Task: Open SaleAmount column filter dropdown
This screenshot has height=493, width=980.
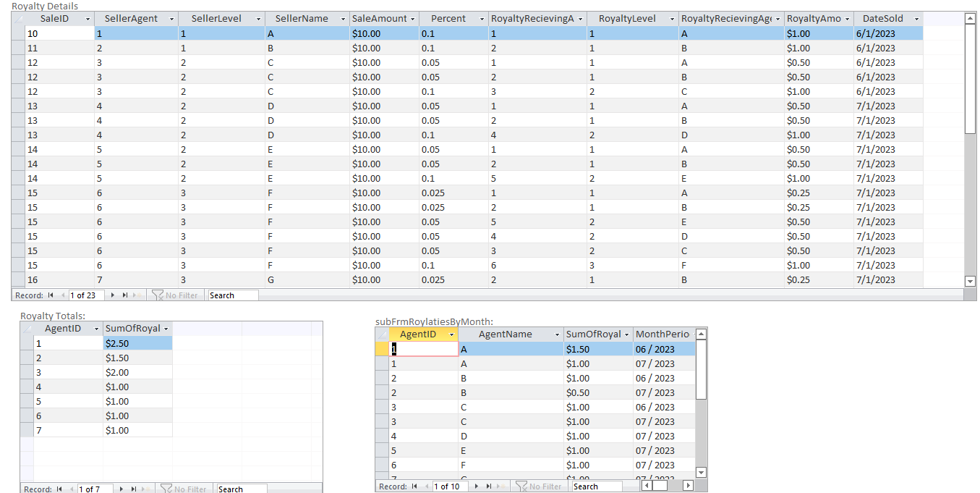Action: coord(412,19)
